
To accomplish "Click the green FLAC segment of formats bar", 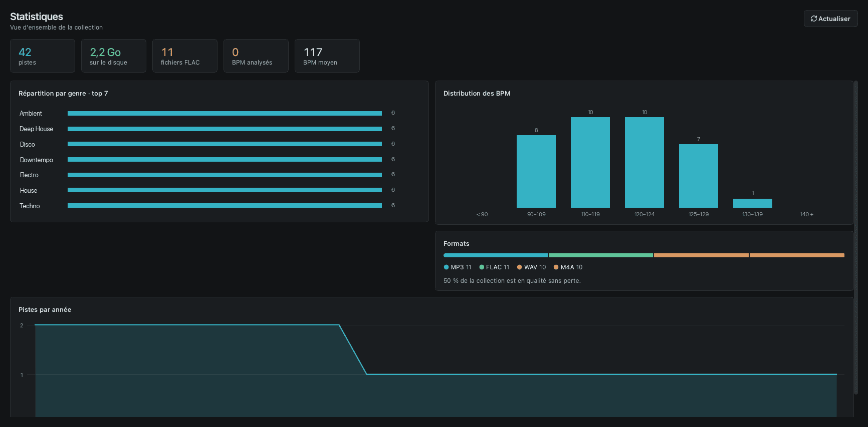I will point(601,255).
